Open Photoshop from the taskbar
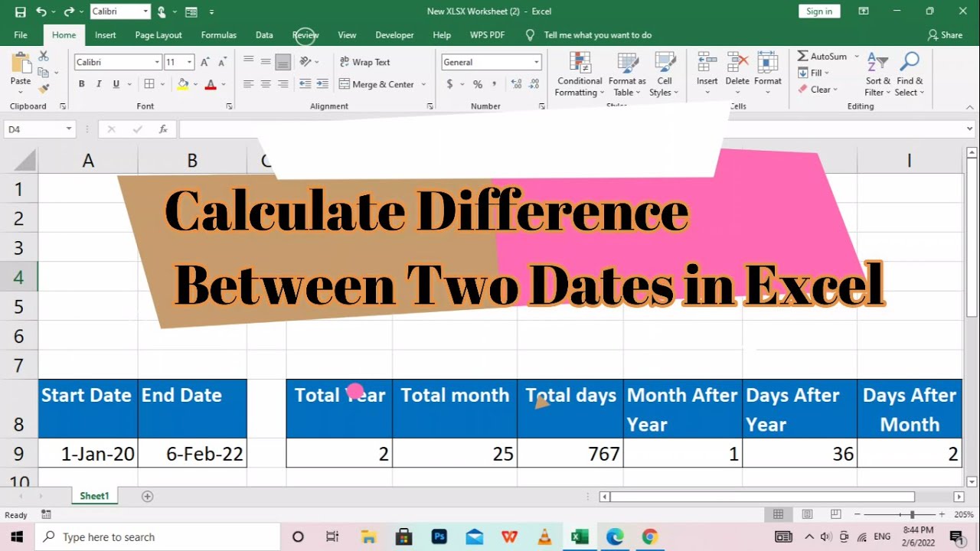The width and height of the screenshot is (980, 551). pos(439,537)
